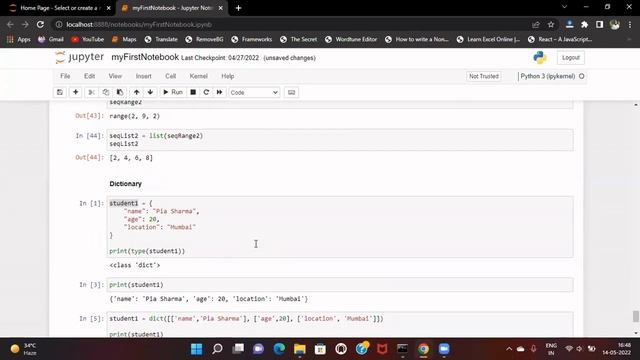This screenshot has height=360, width=640.
Task: Select the In [44] seqList2 cell
Action: point(340,140)
